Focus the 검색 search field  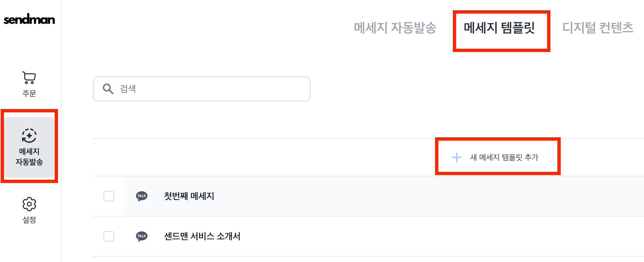[x=211, y=89]
